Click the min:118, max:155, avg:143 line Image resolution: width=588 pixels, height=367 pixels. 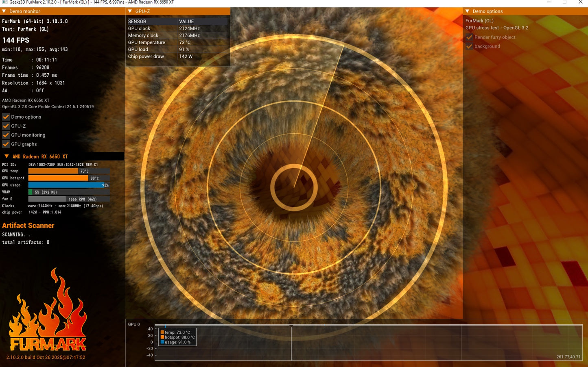[35, 50]
